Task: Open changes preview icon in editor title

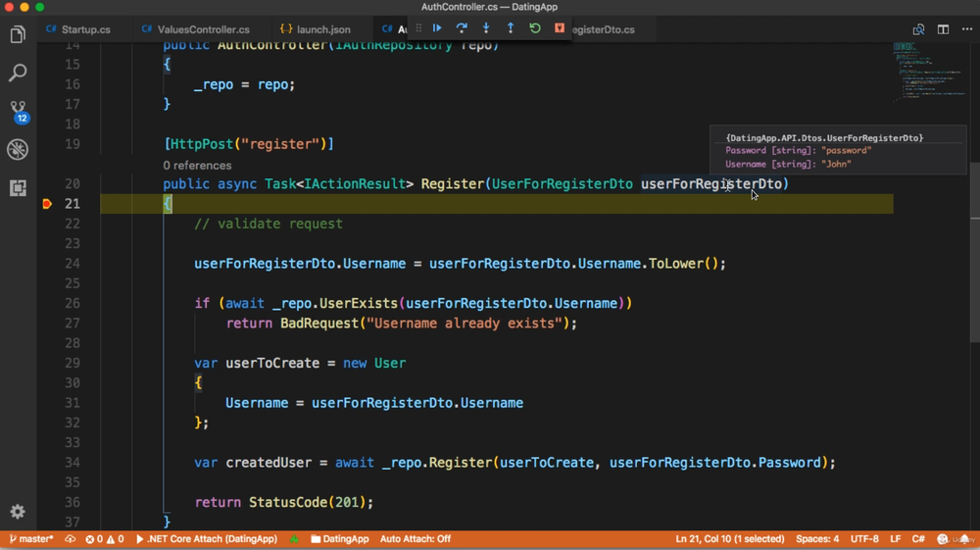Action: click(x=918, y=29)
